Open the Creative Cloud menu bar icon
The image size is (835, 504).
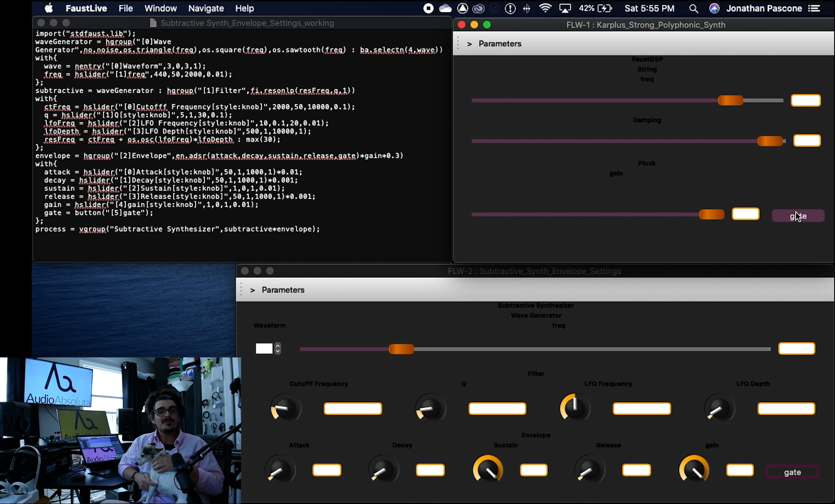click(x=478, y=9)
